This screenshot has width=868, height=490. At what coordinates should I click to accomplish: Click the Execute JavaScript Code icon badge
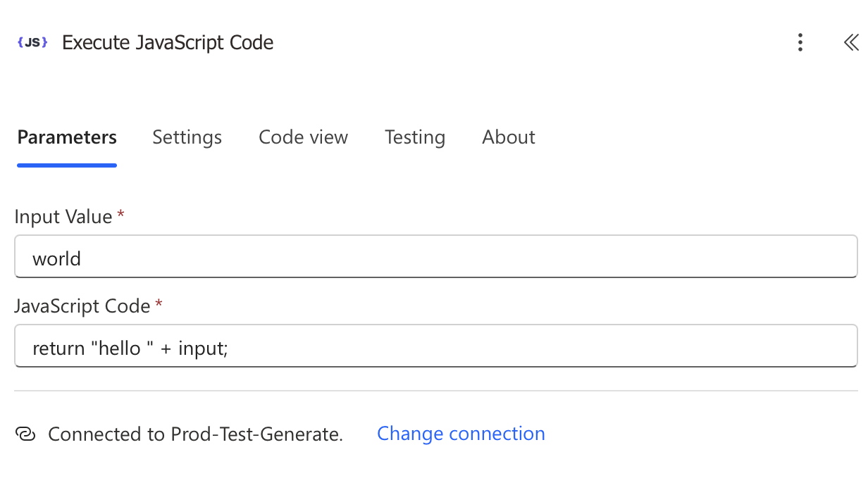coord(32,42)
